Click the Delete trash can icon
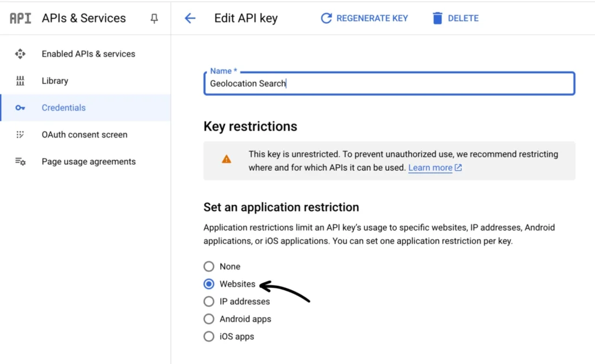The image size is (595, 364). pyautogui.click(x=437, y=19)
